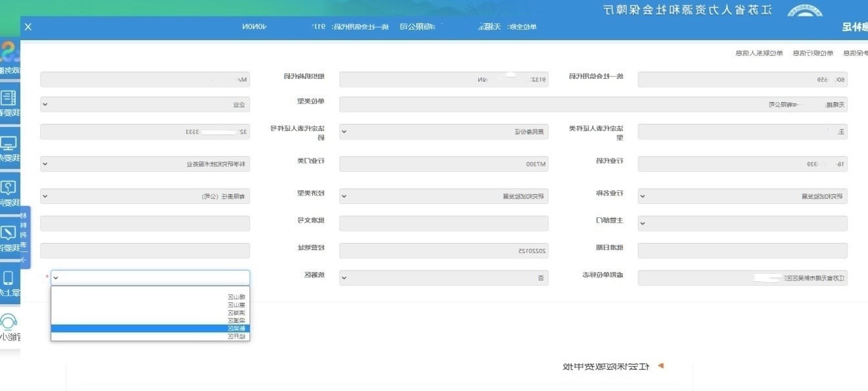Open the 虚拟单位标志 dropdown showing 否
This screenshot has height=391, width=868.
444,278
